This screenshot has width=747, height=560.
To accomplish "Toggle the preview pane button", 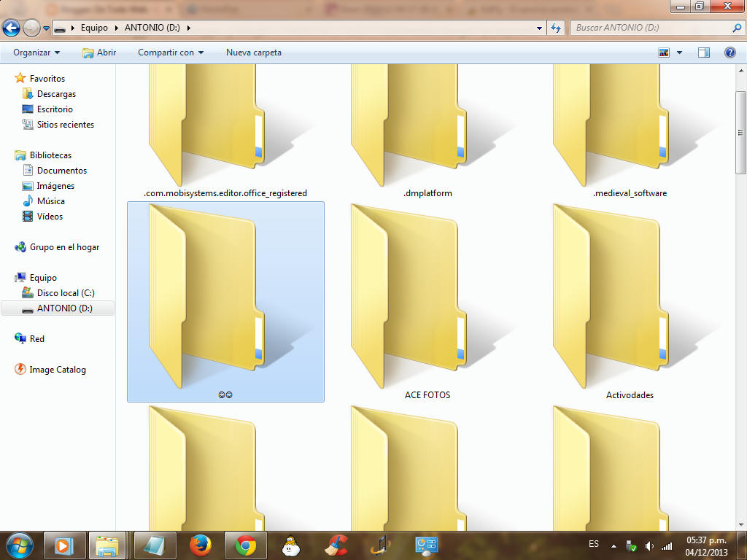I will tap(704, 52).
